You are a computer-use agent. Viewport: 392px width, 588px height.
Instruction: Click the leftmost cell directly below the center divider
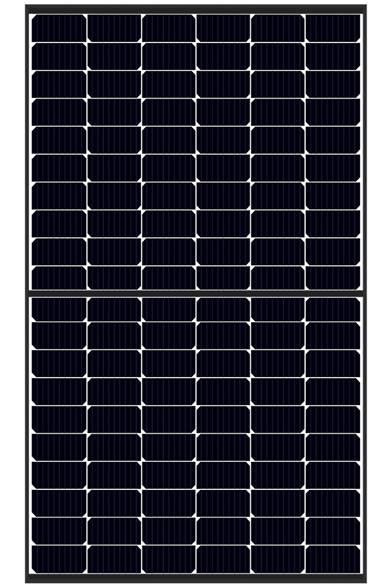click(59, 310)
